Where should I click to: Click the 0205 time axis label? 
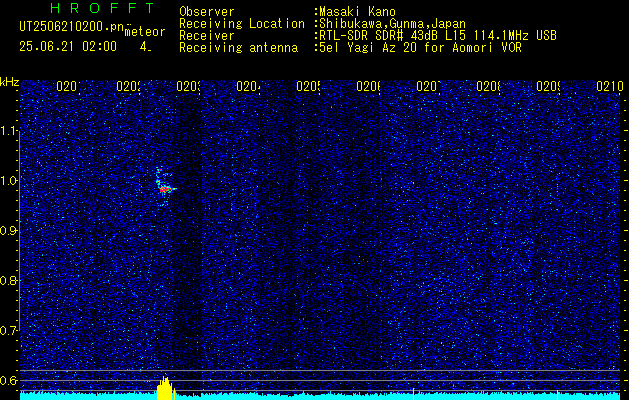coord(308,86)
